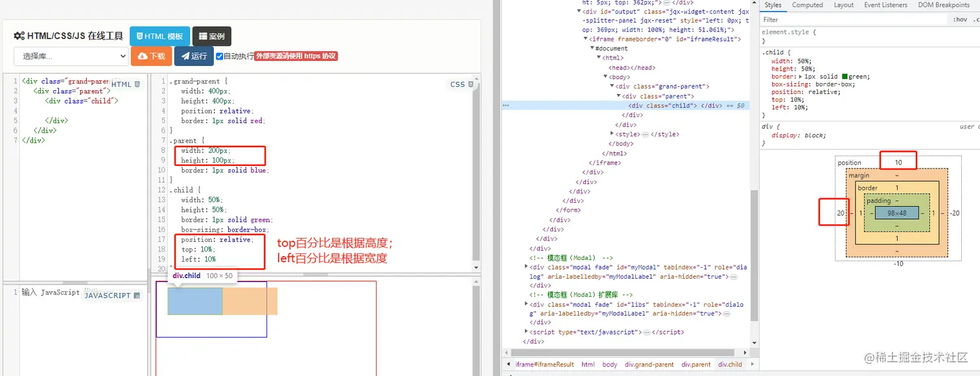Switch to the Computed tab
980x376 pixels.
tap(808, 5)
